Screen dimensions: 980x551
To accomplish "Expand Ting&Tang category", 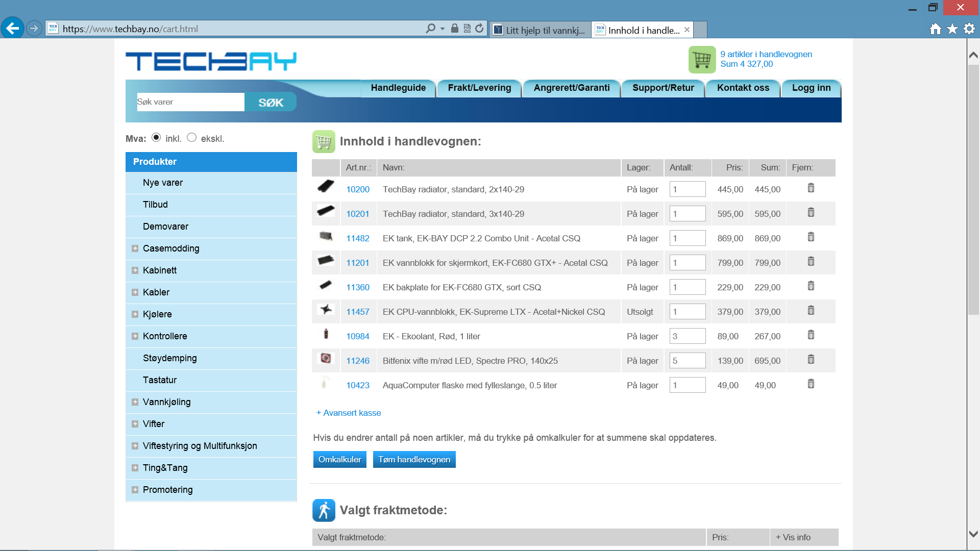I will tap(135, 468).
